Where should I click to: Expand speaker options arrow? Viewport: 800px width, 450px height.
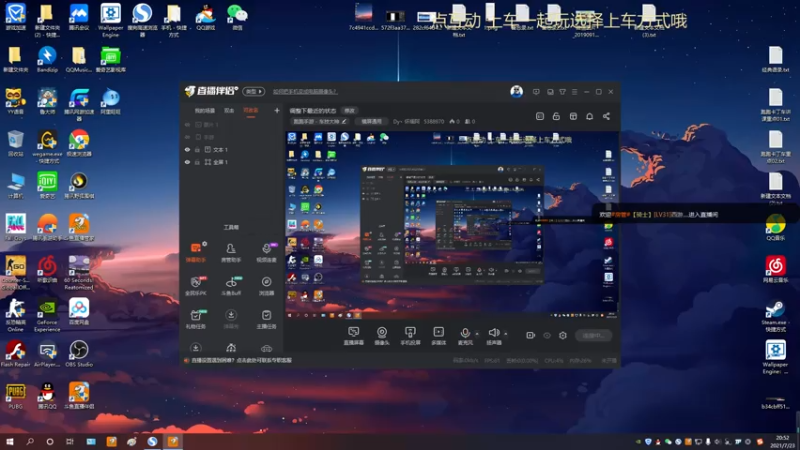pos(506,334)
